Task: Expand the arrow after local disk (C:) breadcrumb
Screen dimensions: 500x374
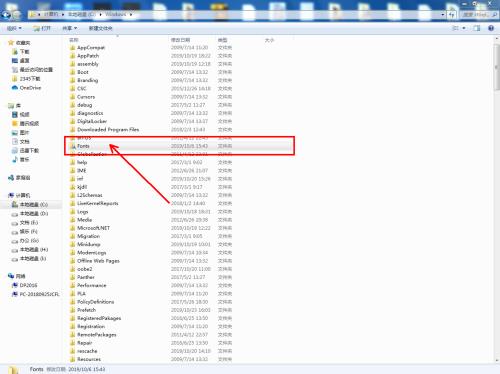Action: [x=100, y=15]
